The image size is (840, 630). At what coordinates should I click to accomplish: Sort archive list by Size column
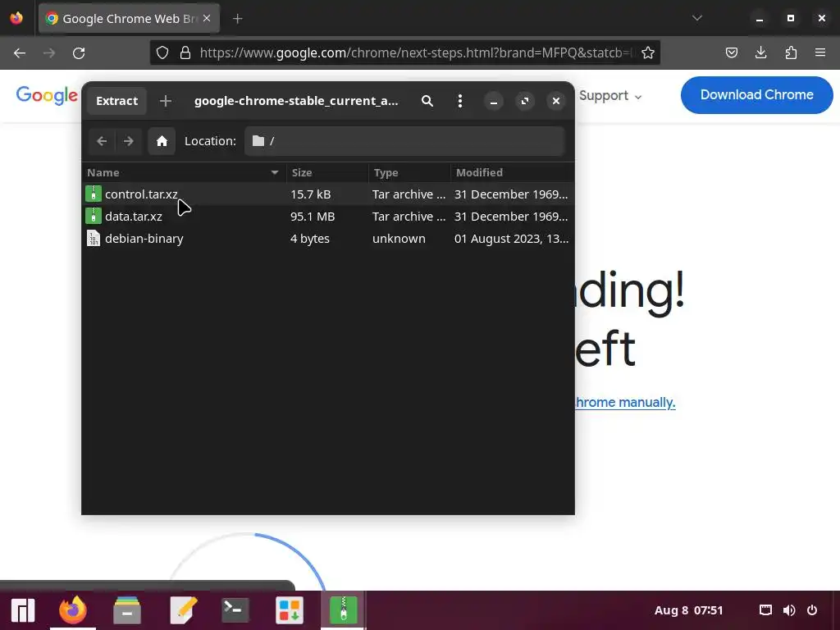(327, 172)
